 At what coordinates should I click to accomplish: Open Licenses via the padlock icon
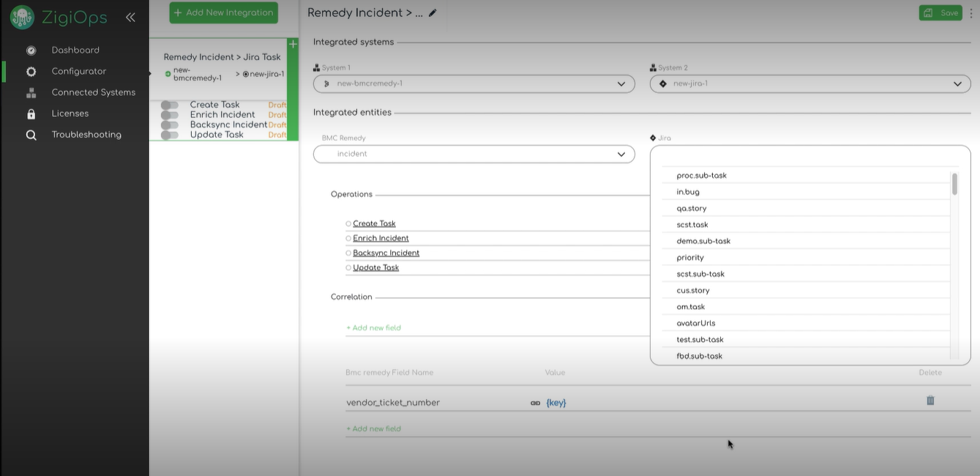(x=30, y=113)
